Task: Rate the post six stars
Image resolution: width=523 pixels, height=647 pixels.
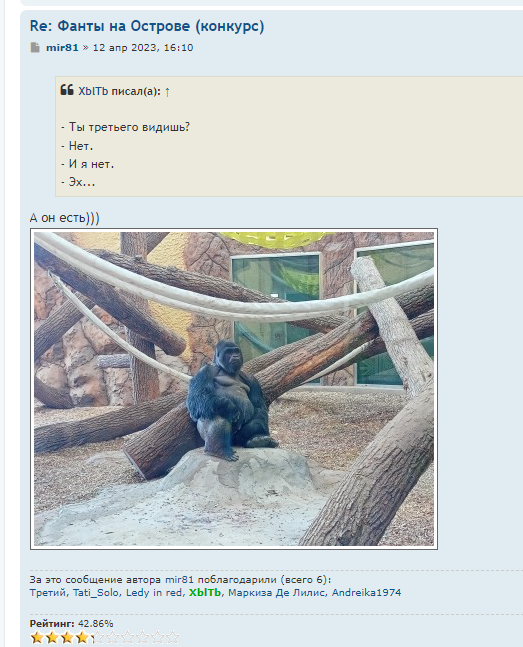Action: click(112, 637)
